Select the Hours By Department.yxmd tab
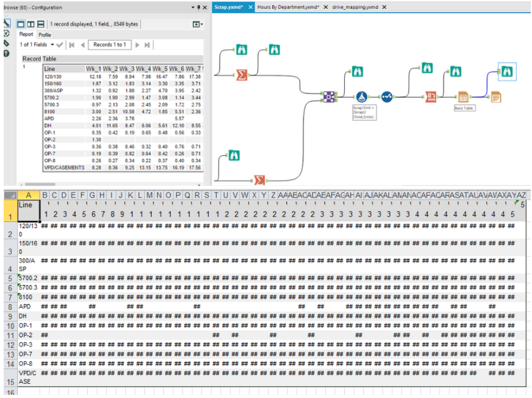This screenshot has width=532, height=398. click(x=288, y=7)
